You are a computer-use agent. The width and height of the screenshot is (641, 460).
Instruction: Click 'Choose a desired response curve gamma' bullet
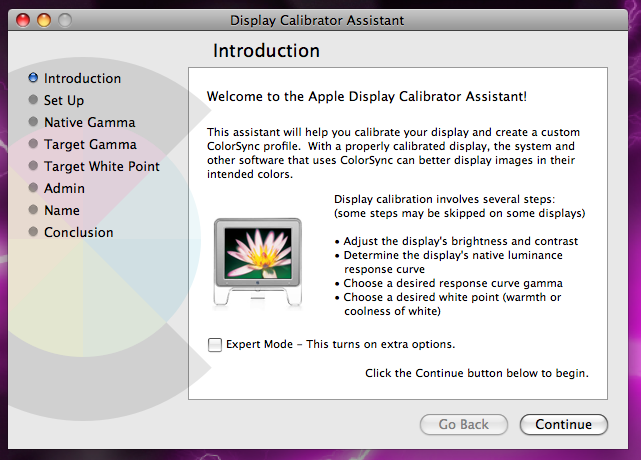click(x=448, y=283)
